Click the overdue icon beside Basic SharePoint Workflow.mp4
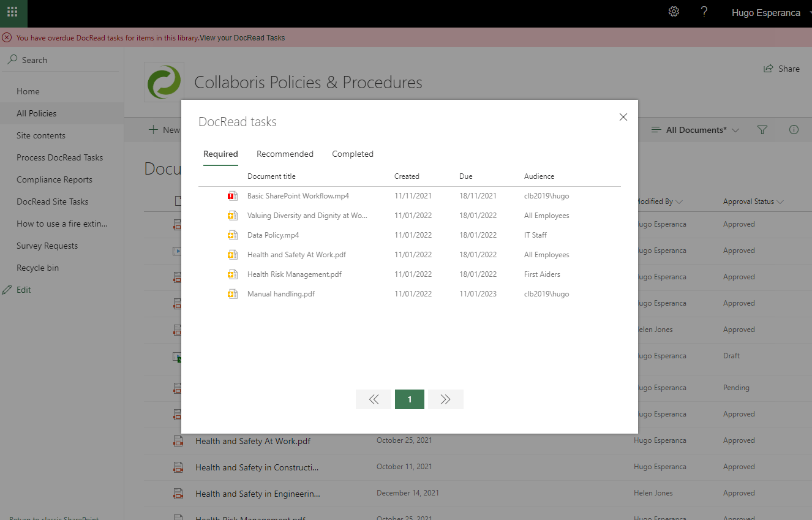 coord(232,196)
